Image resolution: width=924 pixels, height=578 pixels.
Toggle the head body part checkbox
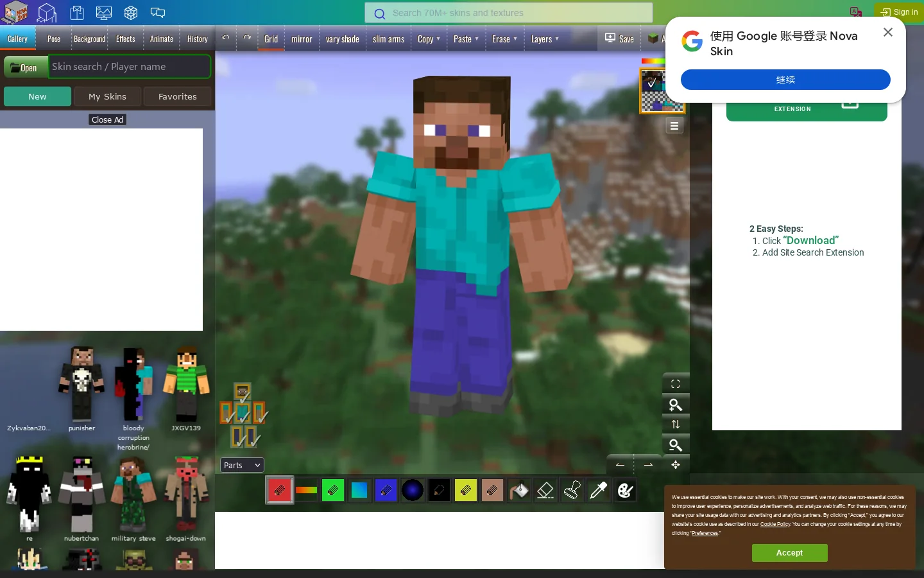click(x=243, y=392)
